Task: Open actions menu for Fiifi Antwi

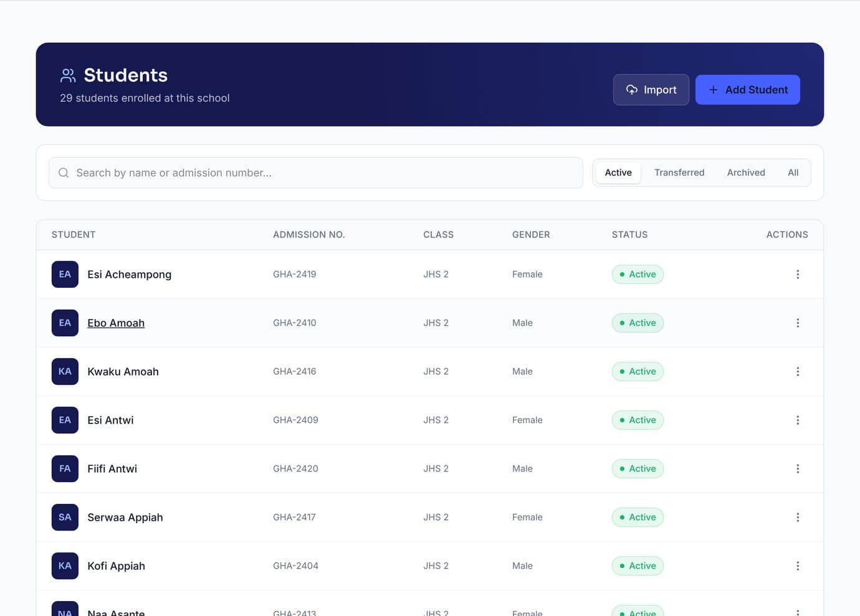Action: coord(798,468)
